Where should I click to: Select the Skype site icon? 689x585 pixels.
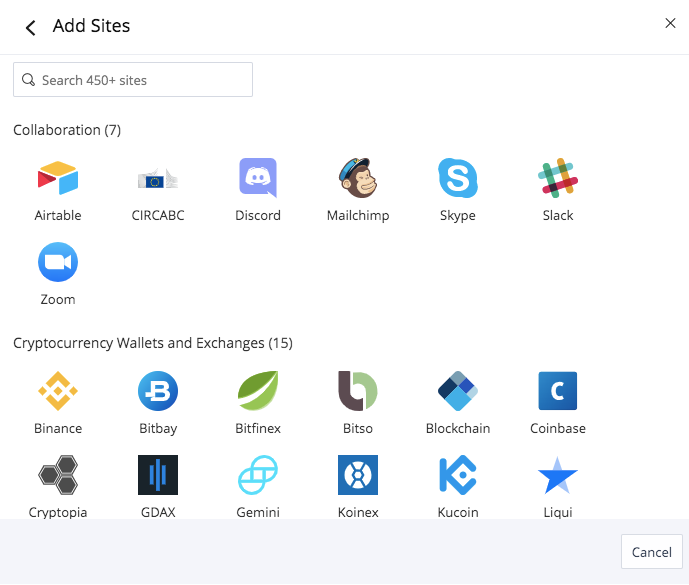click(458, 178)
